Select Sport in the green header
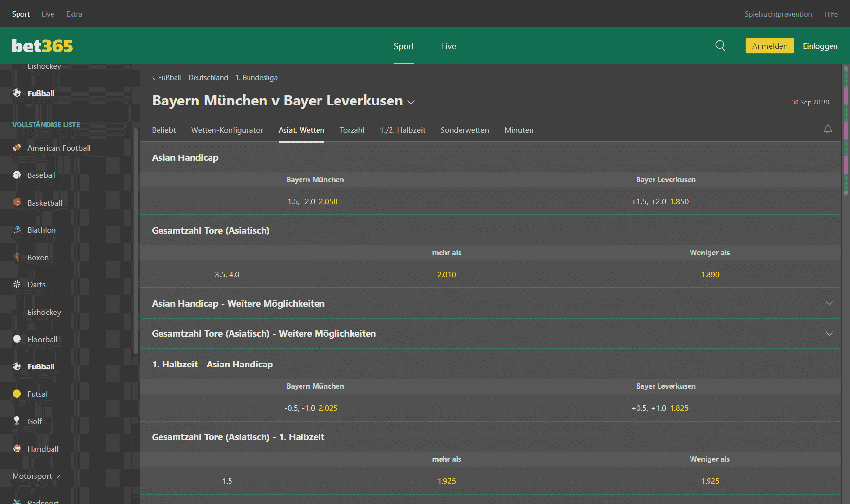Screen dimensions: 850x504 coord(404,46)
